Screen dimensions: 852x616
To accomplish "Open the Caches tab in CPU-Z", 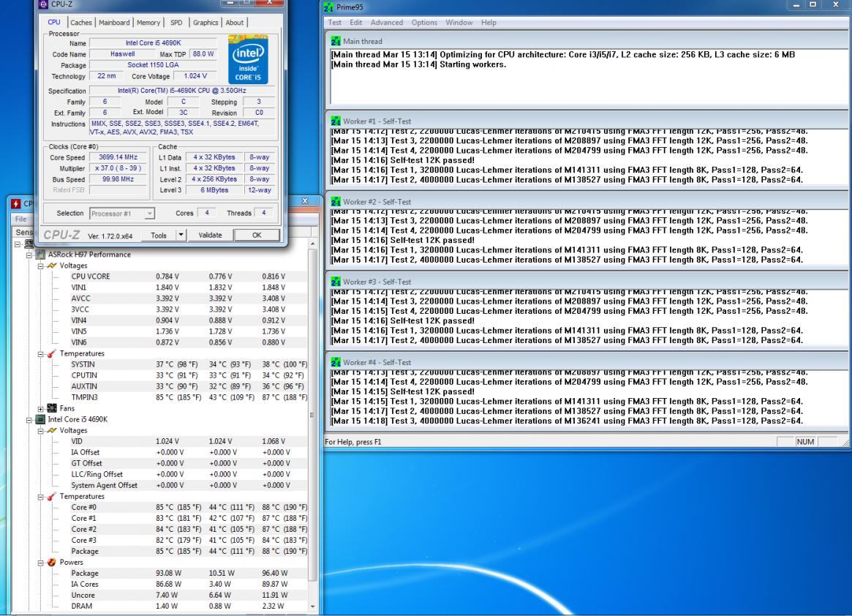I will tap(80, 22).
